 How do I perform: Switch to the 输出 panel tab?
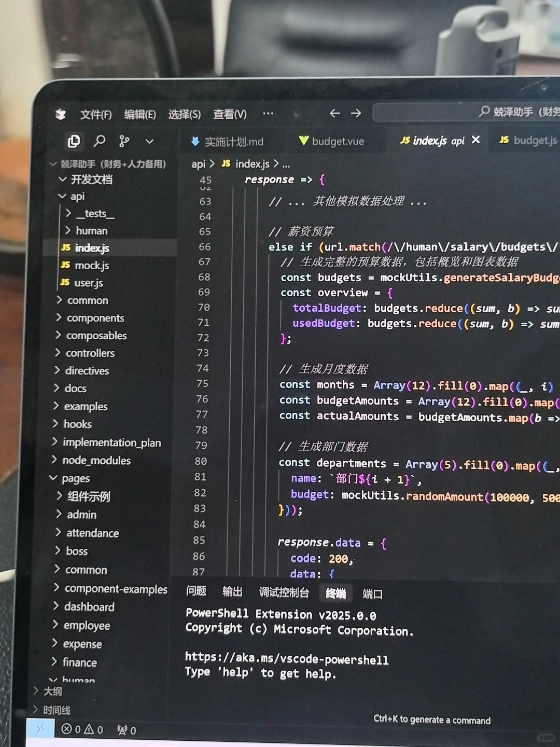point(232,591)
